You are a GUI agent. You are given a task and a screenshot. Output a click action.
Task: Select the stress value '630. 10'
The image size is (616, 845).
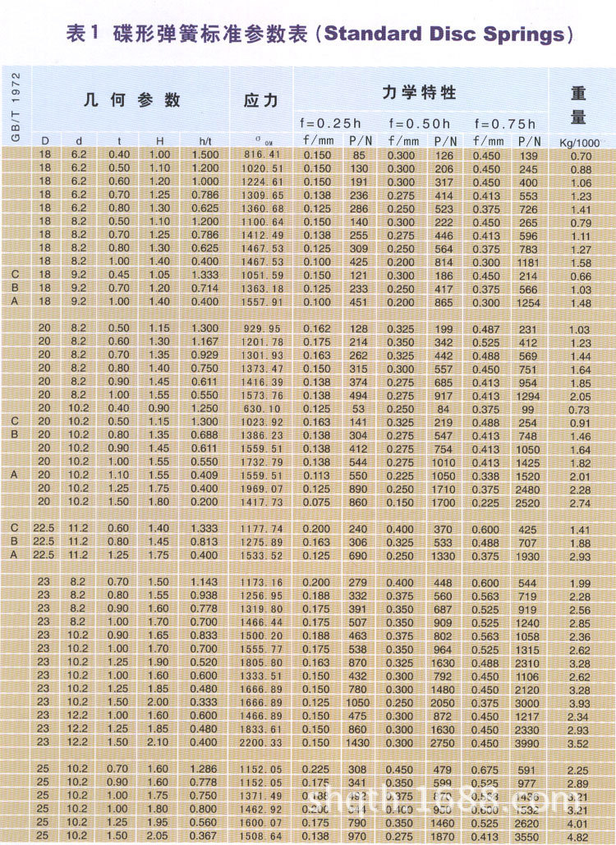point(261,409)
